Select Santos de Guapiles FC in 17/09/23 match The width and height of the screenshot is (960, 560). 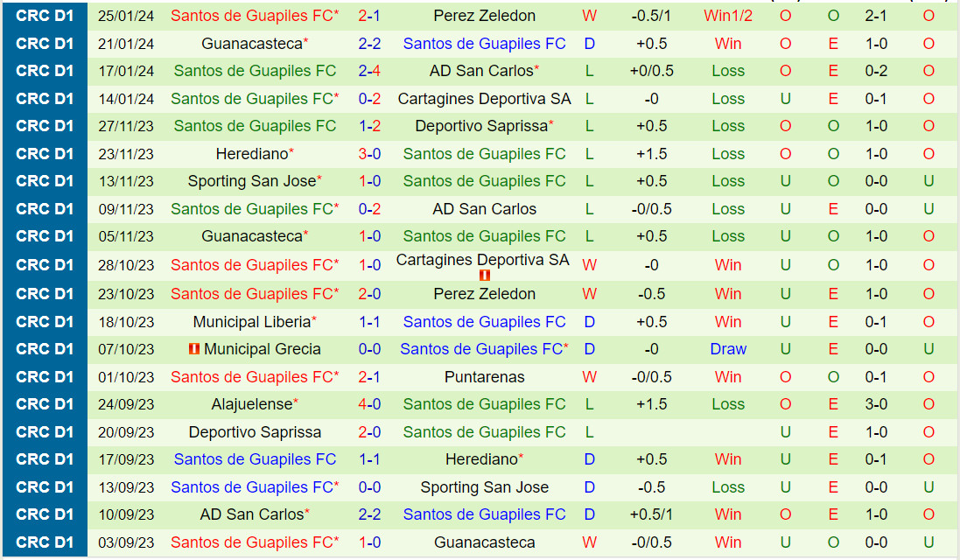pyautogui.click(x=255, y=459)
